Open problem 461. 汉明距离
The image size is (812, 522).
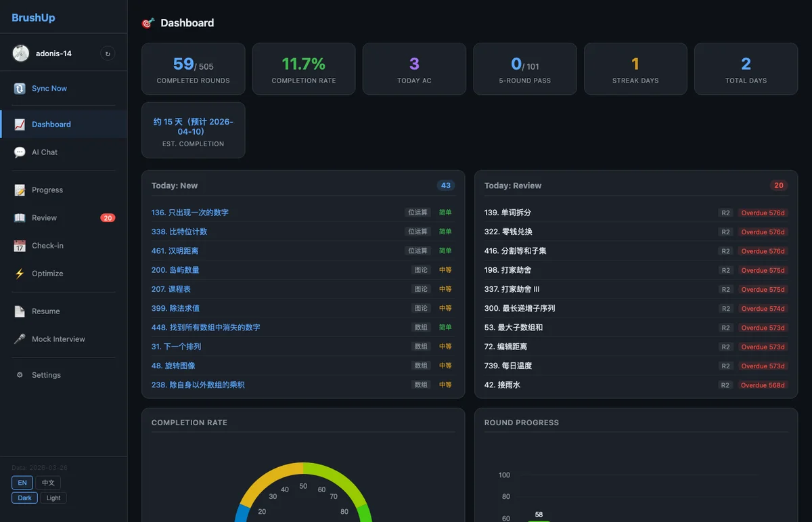[175, 251]
